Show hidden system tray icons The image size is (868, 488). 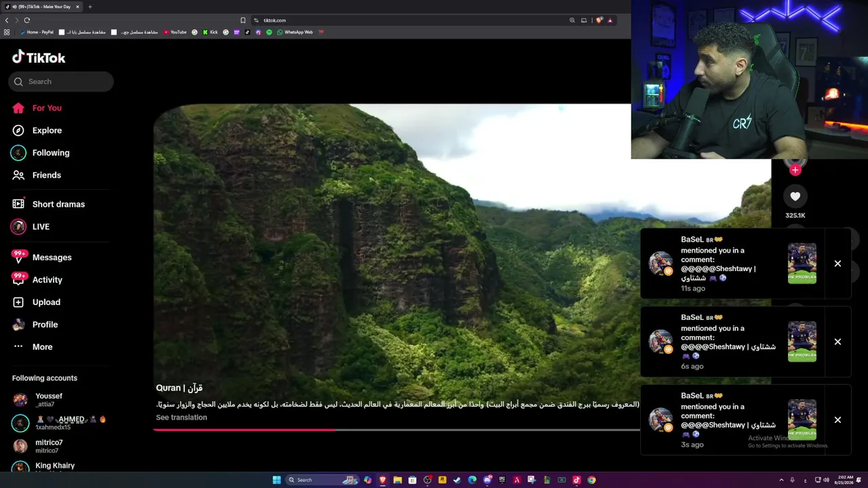781,480
